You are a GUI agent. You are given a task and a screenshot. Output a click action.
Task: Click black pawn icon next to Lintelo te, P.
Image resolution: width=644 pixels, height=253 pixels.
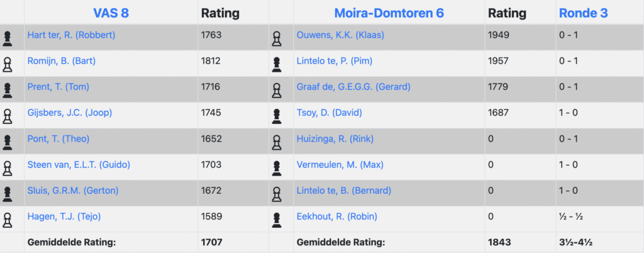coord(276,64)
